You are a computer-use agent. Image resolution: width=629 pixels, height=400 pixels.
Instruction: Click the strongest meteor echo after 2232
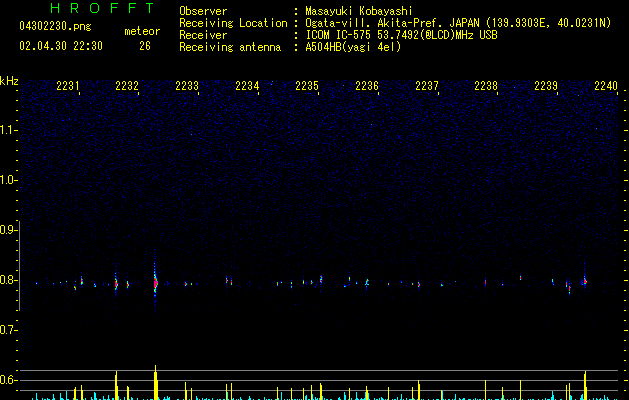pos(156,283)
